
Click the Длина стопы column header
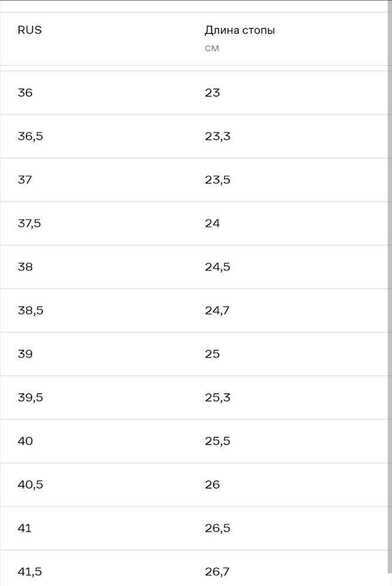pos(240,30)
